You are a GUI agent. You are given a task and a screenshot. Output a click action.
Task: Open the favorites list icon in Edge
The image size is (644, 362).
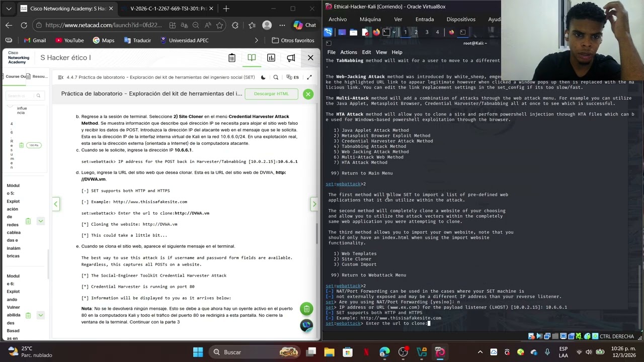[x=252, y=25]
